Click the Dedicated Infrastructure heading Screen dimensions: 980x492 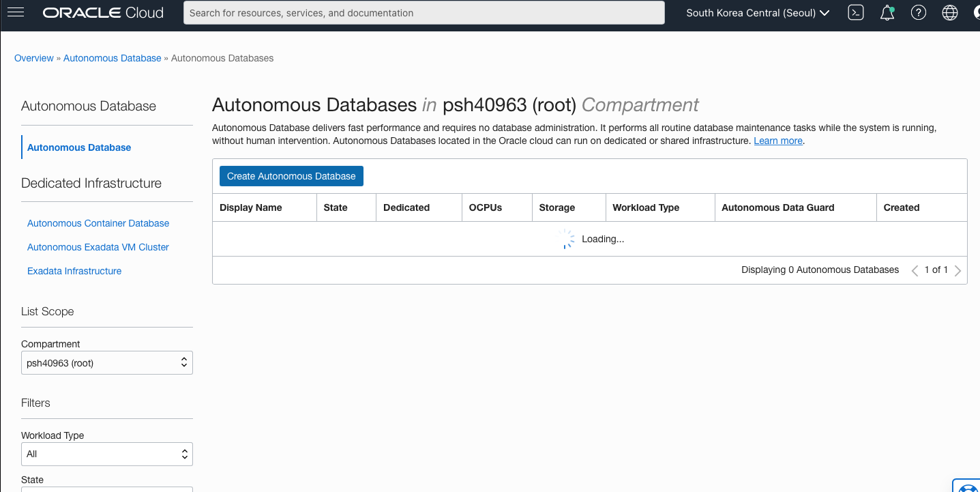91,183
